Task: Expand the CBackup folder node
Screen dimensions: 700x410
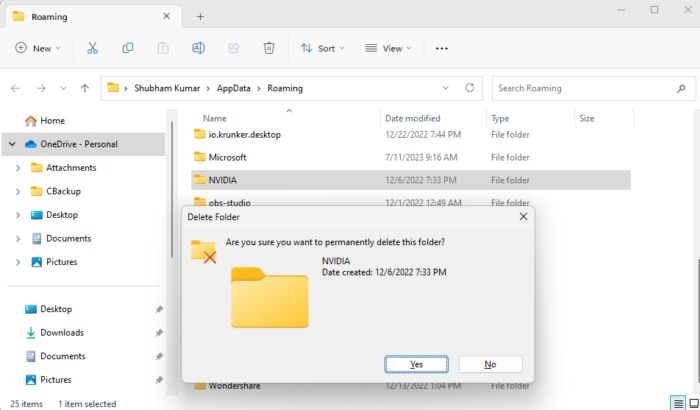Action: point(18,192)
